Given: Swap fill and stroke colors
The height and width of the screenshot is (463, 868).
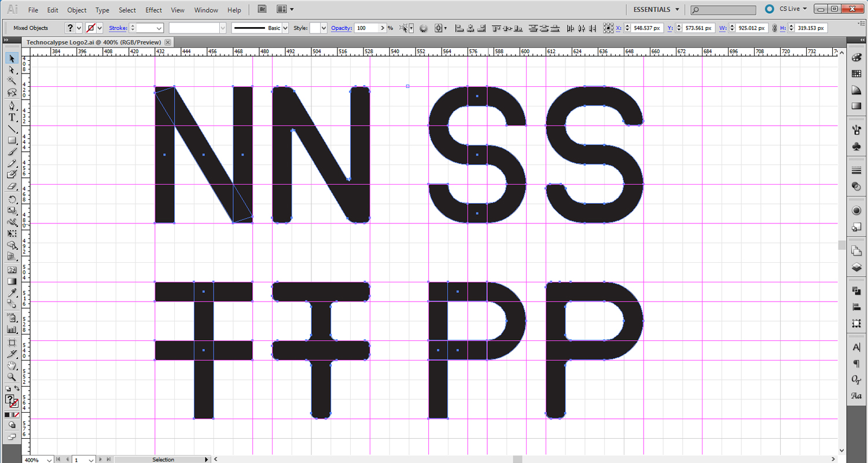Looking at the screenshot, I should [x=17, y=388].
